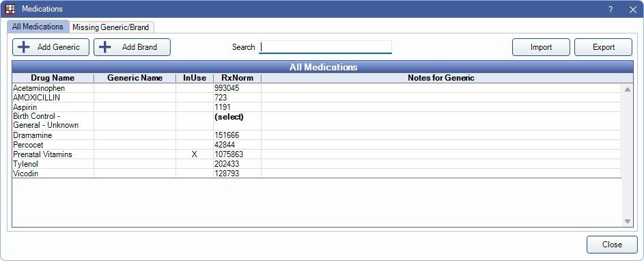Click RxNorm value 202433
This screenshot has width=644, height=261.
click(x=227, y=163)
